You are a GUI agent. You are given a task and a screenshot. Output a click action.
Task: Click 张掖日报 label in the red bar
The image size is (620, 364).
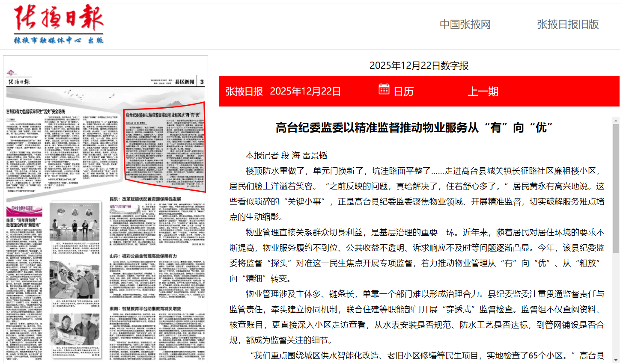(244, 92)
